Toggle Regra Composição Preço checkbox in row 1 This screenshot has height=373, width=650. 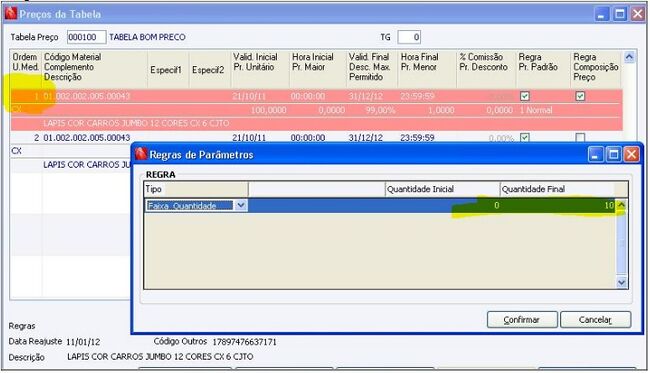click(x=580, y=96)
